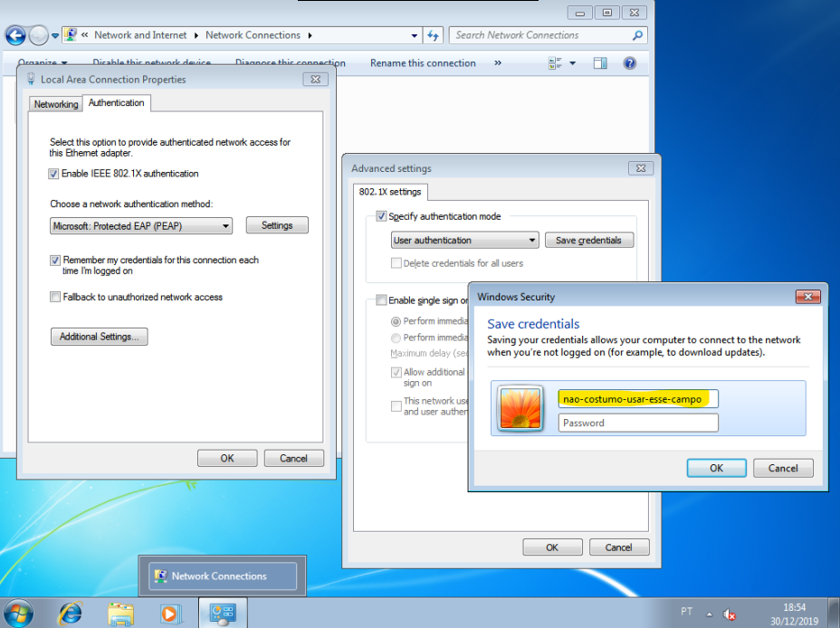
Task: Go back with the navigation arrow
Action: click(15, 35)
